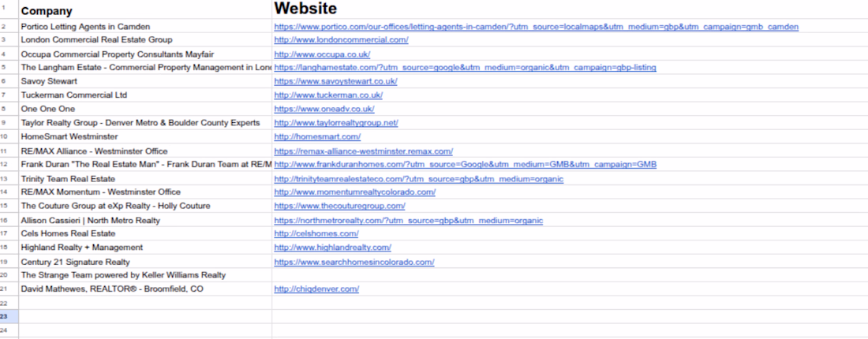Select the Century 21 Signature Realty cell
The height and width of the screenshot is (339, 868).
(145, 261)
